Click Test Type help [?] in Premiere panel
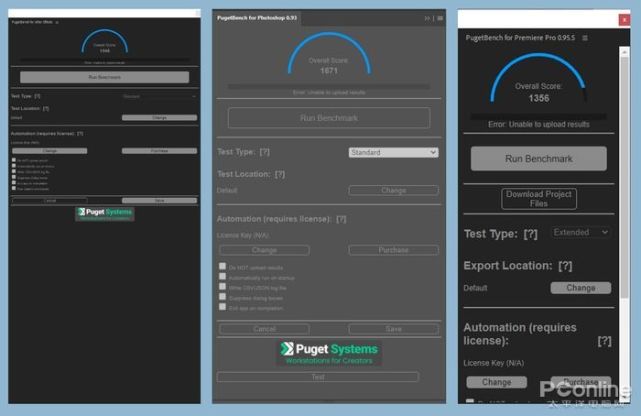This screenshot has height=416, width=641. pos(531,234)
